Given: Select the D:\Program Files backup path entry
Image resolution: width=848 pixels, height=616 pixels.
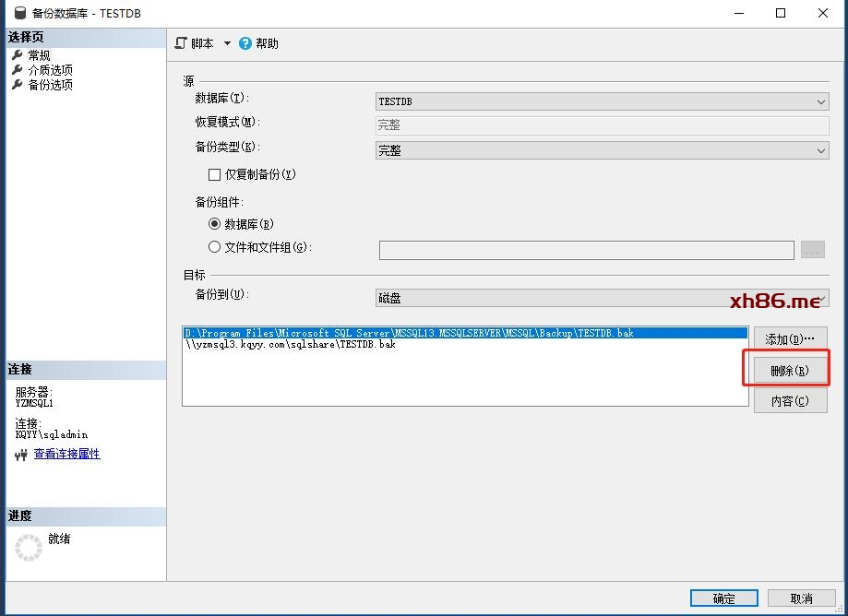Looking at the screenshot, I should coord(409,333).
